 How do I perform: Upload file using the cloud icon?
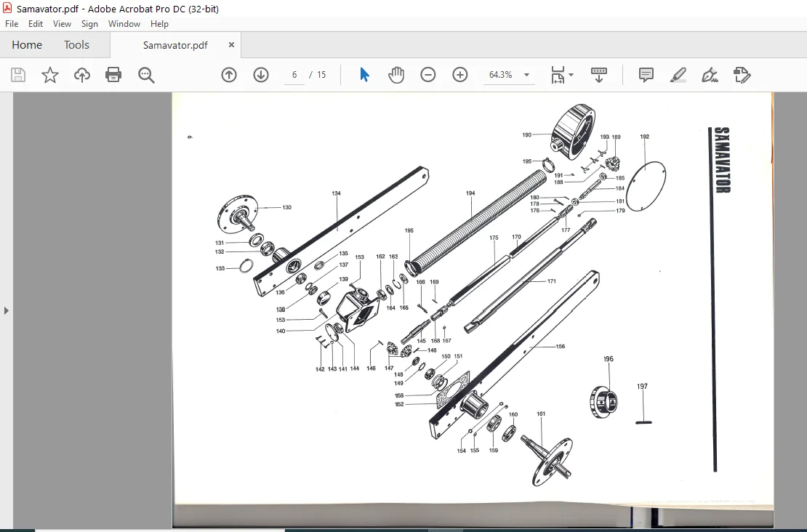[82, 75]
